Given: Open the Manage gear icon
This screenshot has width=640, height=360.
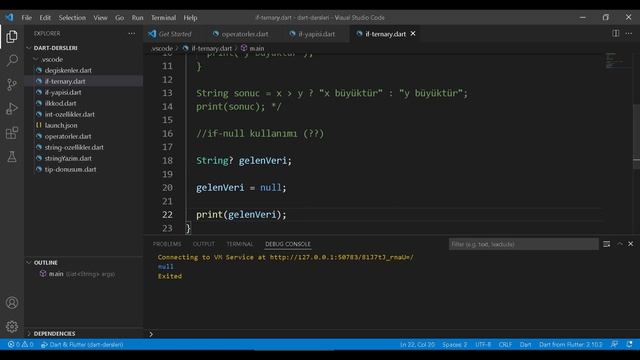Looking at the screenshot, I should tap(12, 327).
